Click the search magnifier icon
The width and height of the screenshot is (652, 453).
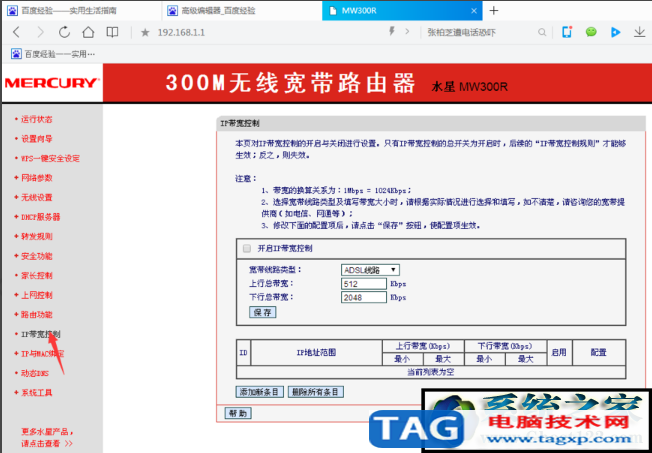click(542, 32)
